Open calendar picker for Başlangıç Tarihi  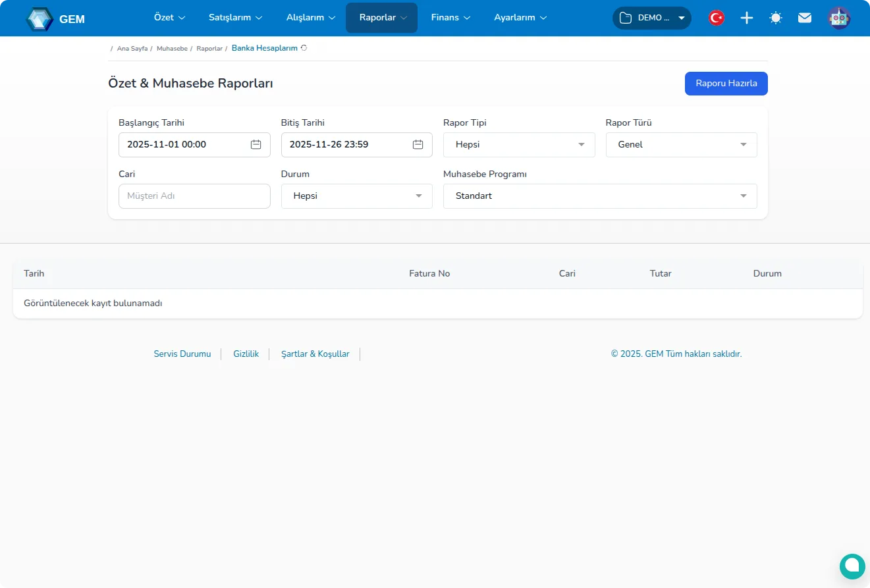click(256, 145)
